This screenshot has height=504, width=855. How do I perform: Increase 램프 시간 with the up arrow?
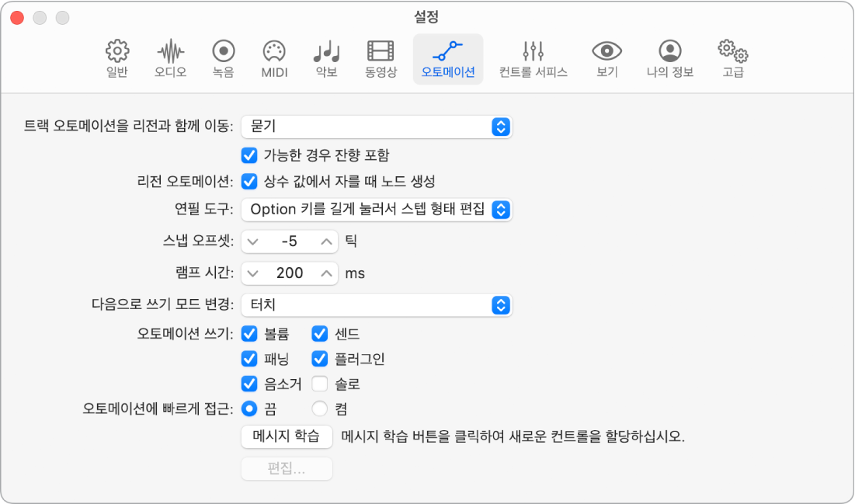click(326, 273)
